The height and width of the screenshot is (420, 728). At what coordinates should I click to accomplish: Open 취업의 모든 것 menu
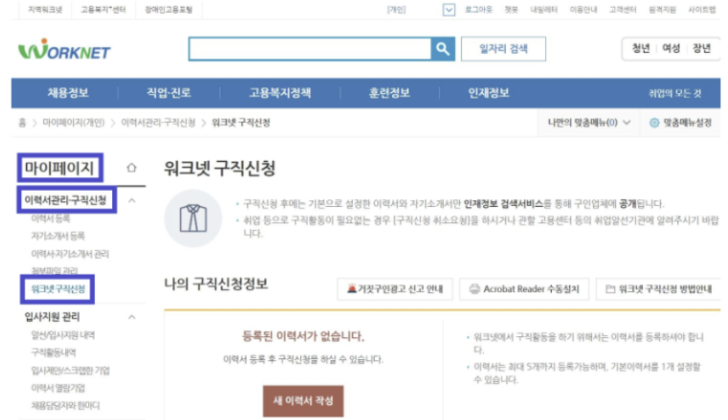pos(675,93)
